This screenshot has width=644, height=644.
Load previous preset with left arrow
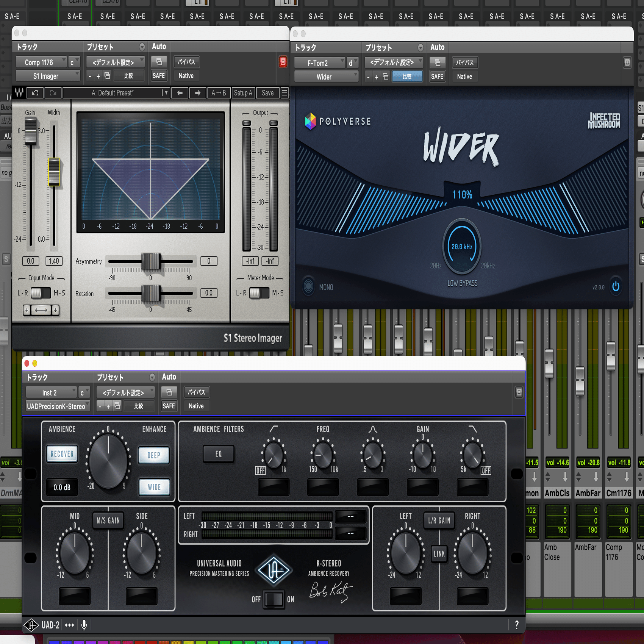point(180,93)
